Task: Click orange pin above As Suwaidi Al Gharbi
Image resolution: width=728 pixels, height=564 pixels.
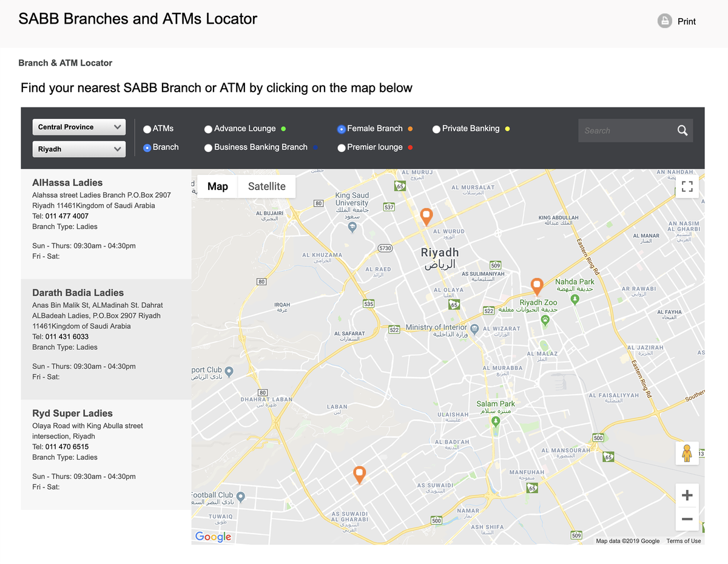Action: click(359, 475)
